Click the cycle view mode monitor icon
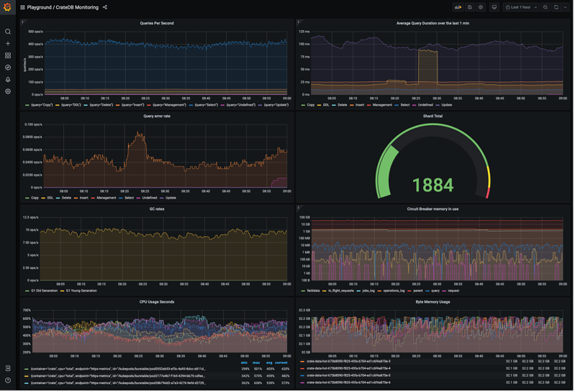Image resolution: width=575 pixels, height=392 pixels. pyautogui.click(x=494, y=7)
